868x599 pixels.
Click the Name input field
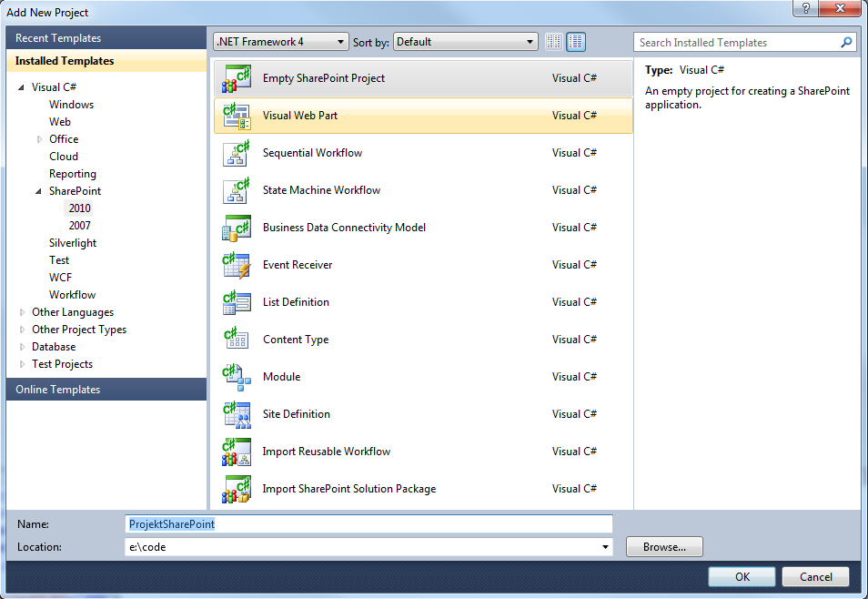pos(368,524)
